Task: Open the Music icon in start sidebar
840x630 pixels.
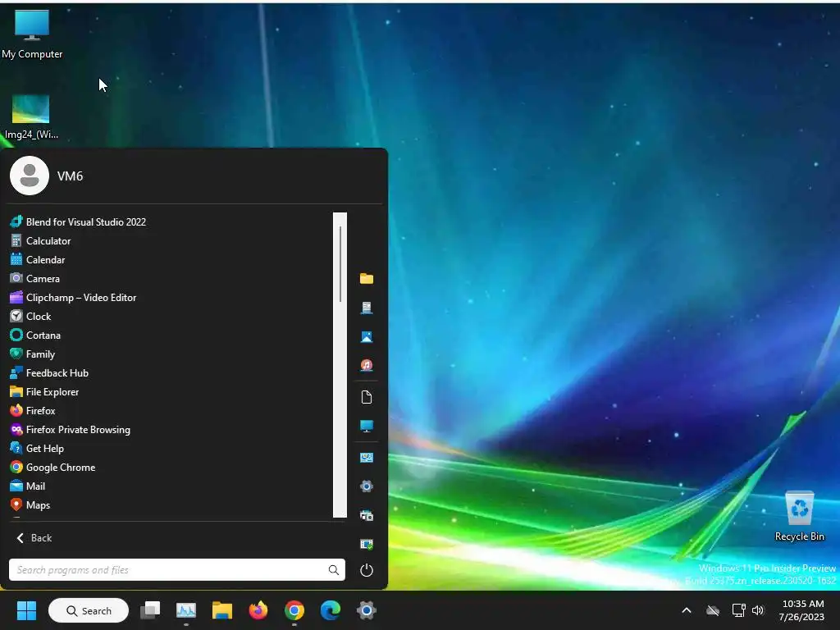Action: click(367, 365)
